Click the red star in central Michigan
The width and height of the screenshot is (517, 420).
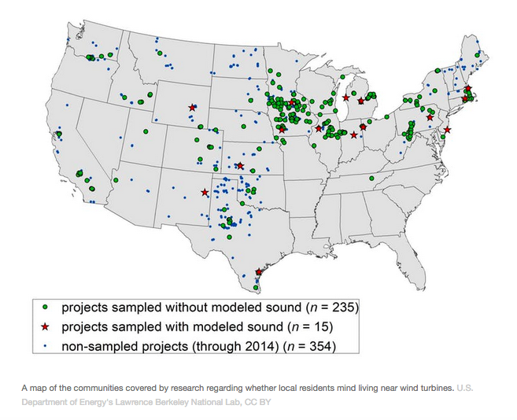point(360,101)
